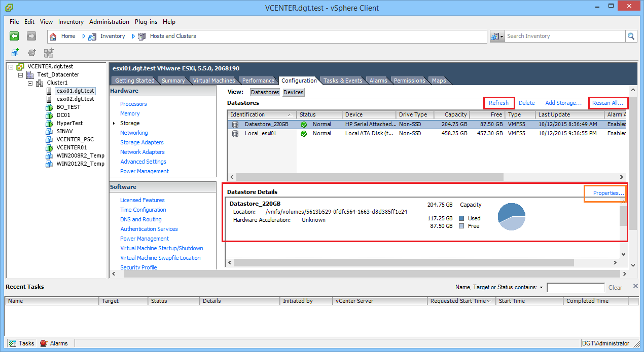The image size is (644, 352).
Task: Open the Plug-ins menu
Action: [x=146, y=22]
